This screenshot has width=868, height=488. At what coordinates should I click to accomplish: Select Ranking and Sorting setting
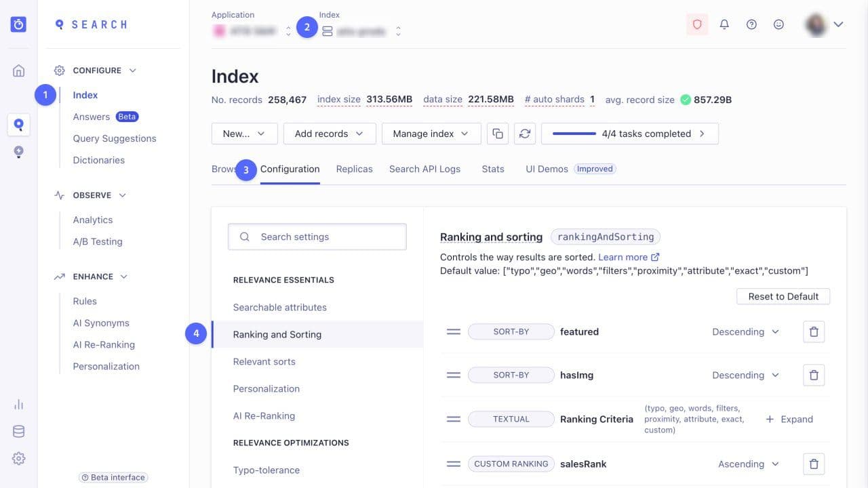pos(317,335)
